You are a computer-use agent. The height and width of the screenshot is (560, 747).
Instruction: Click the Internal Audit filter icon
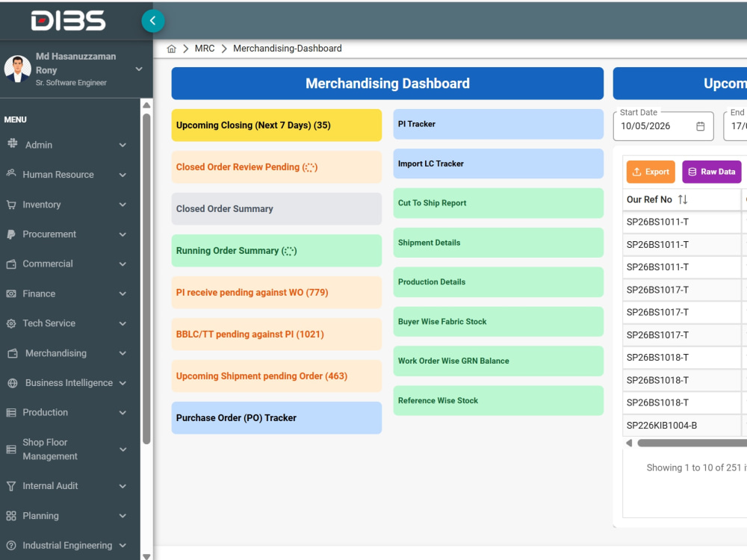coord(11,486)
